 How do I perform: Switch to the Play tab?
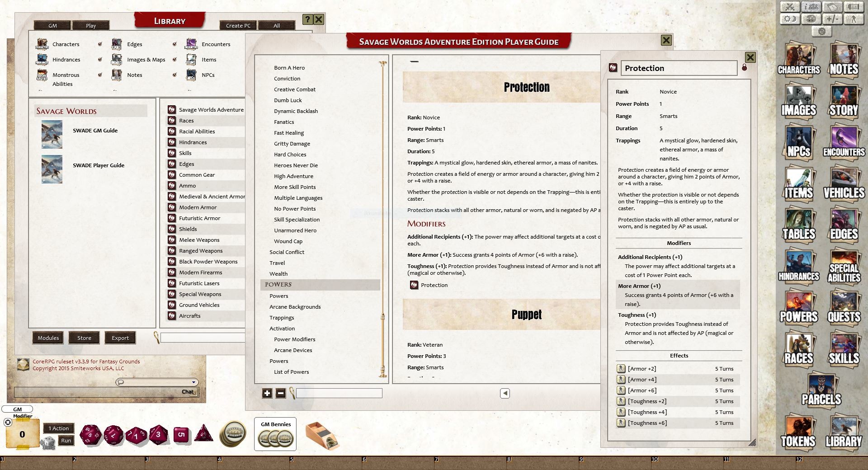(x=90, y=25)
